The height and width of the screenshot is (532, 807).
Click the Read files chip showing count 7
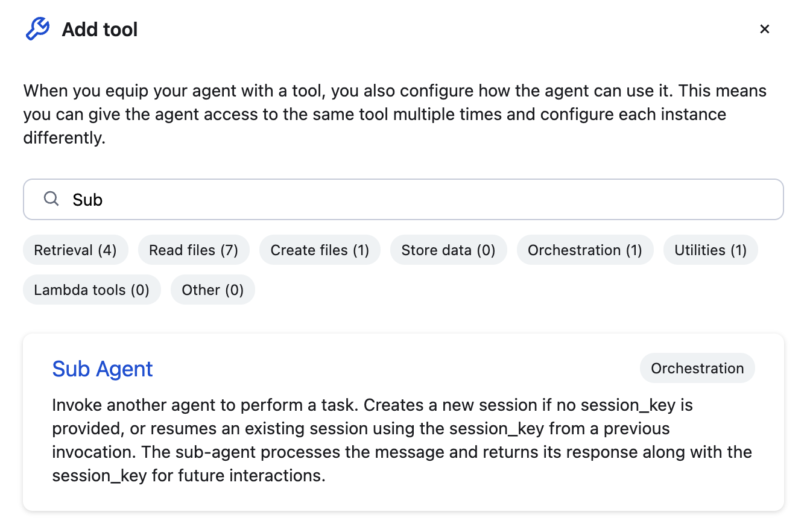(194, 249)
